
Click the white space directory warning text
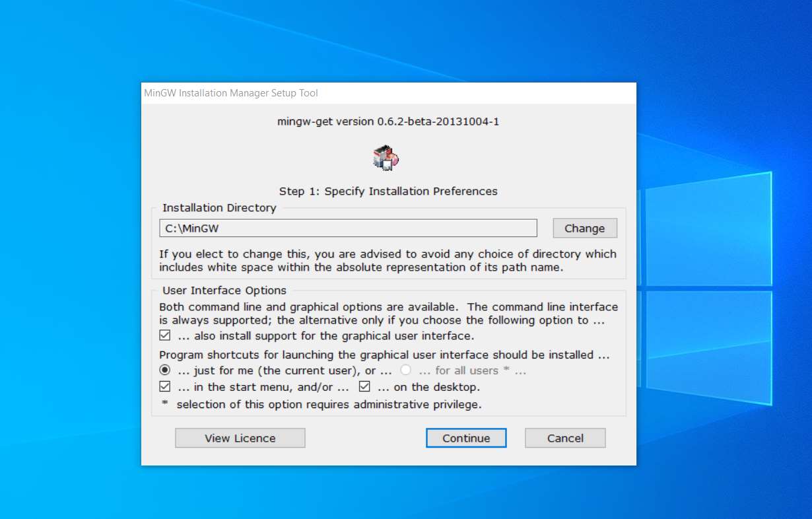388,261
